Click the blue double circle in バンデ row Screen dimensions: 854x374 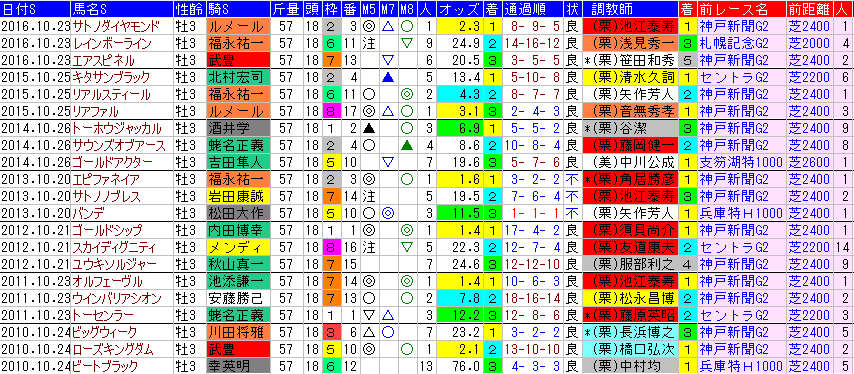point(388,213)
